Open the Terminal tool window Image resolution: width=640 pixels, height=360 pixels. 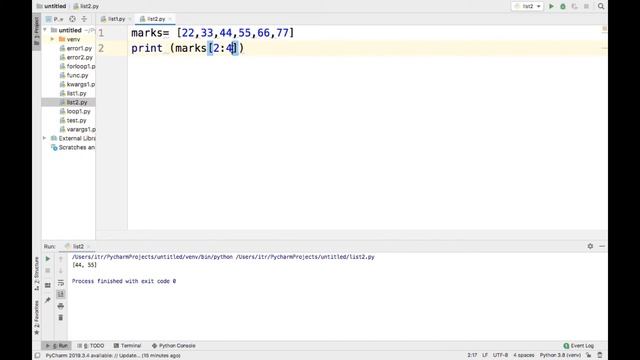click(127, 345)
